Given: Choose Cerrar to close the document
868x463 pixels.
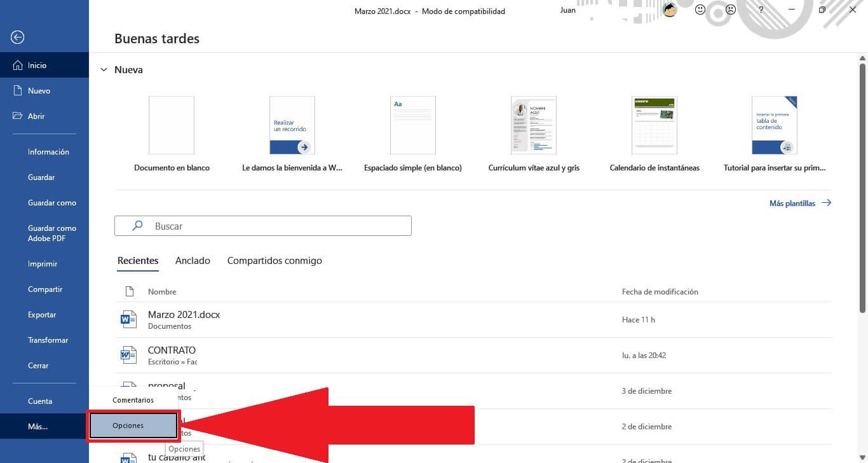Looking at the screenshot, I should [x=44, y=365].
